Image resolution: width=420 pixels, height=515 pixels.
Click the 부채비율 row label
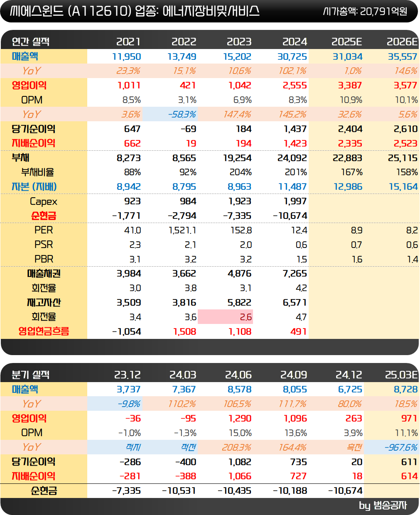[x=37, y=172]
